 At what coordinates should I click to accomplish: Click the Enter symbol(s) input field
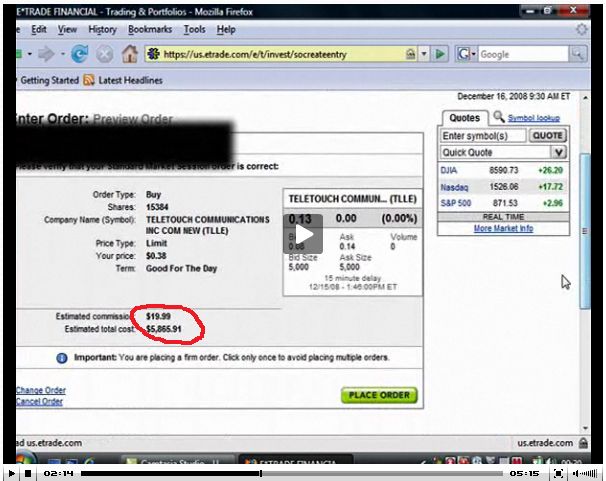coord(483,136)
